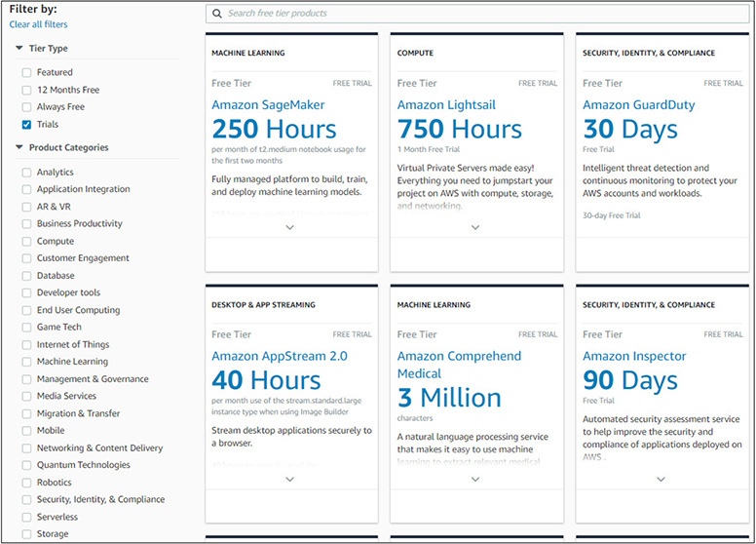Collapse the Product Categories filter section

pos(19,148)
